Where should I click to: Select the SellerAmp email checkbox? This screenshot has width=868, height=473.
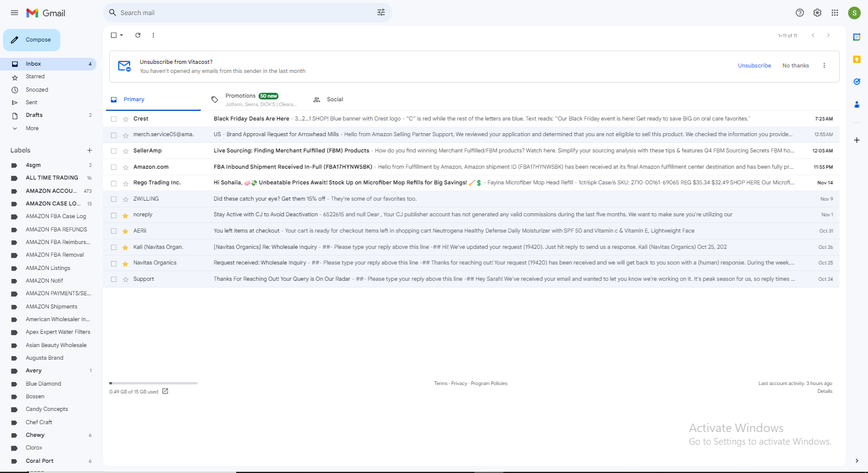(113, 151)
